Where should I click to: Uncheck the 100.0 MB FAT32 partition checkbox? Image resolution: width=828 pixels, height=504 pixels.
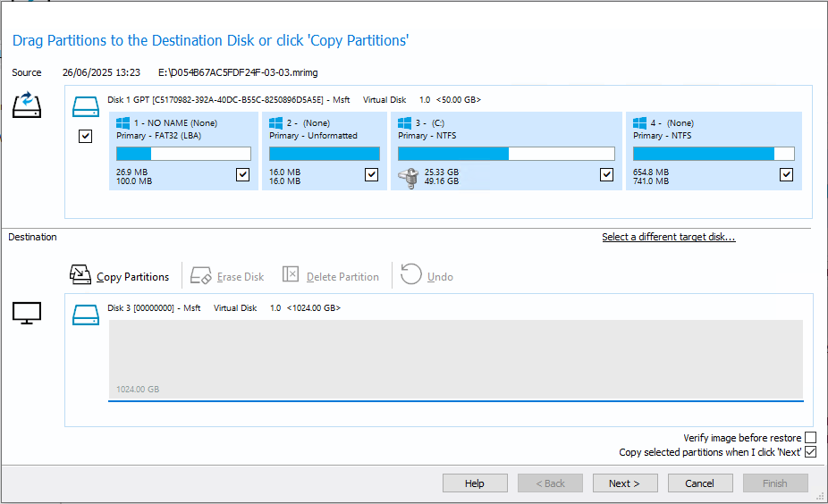point(242,174)
